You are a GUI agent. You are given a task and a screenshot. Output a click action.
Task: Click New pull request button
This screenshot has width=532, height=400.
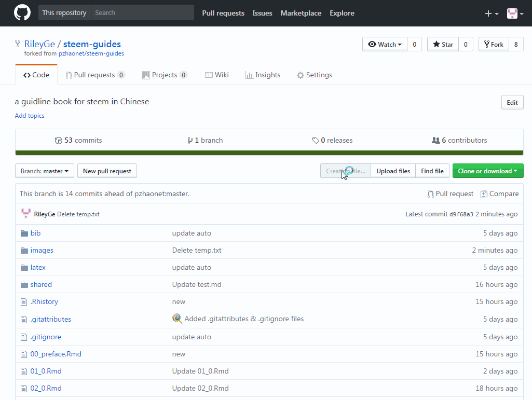(x=107, y=171)
